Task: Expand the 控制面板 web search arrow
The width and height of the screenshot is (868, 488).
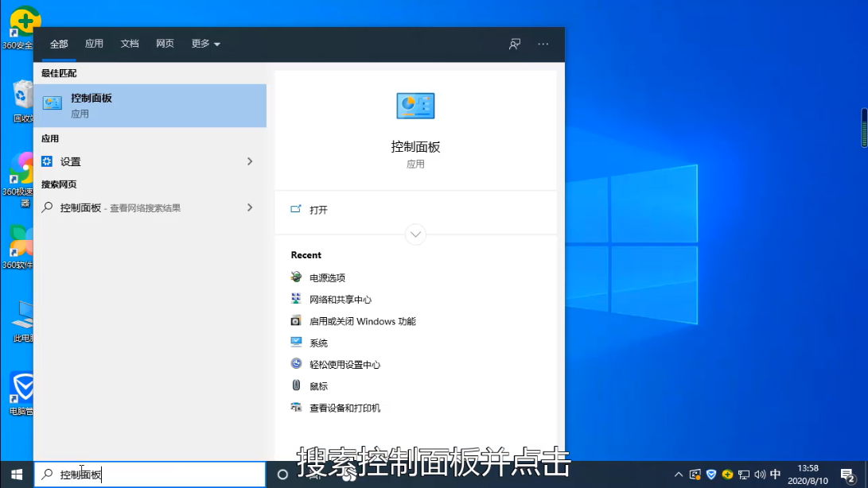Action: [250, 207]
